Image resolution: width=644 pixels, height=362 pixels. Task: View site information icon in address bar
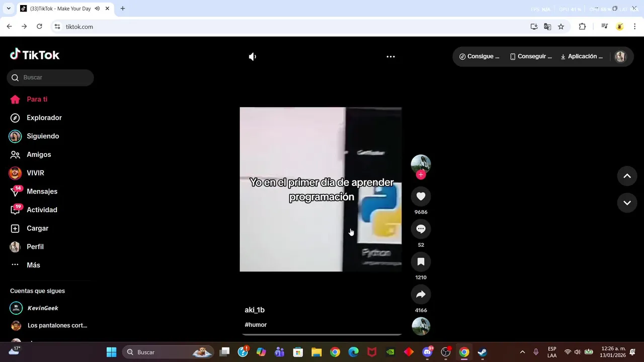(x=57, y=27)
